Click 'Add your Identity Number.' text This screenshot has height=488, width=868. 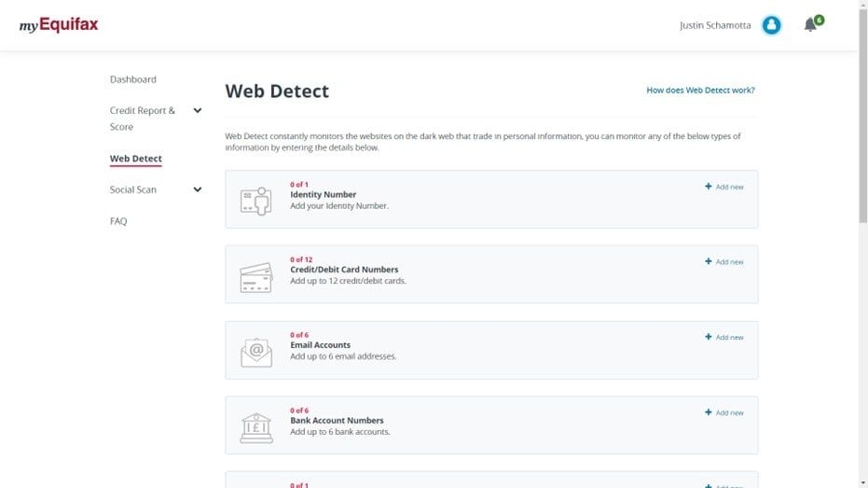tap(339, 205)
